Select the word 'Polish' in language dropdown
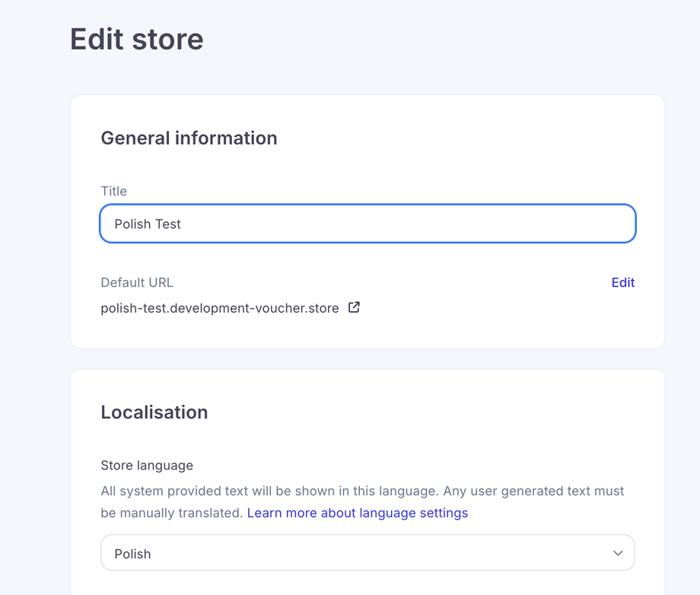The height and width of the screenshot is (595, 700). pyautogui.click(x=133, y=554)
